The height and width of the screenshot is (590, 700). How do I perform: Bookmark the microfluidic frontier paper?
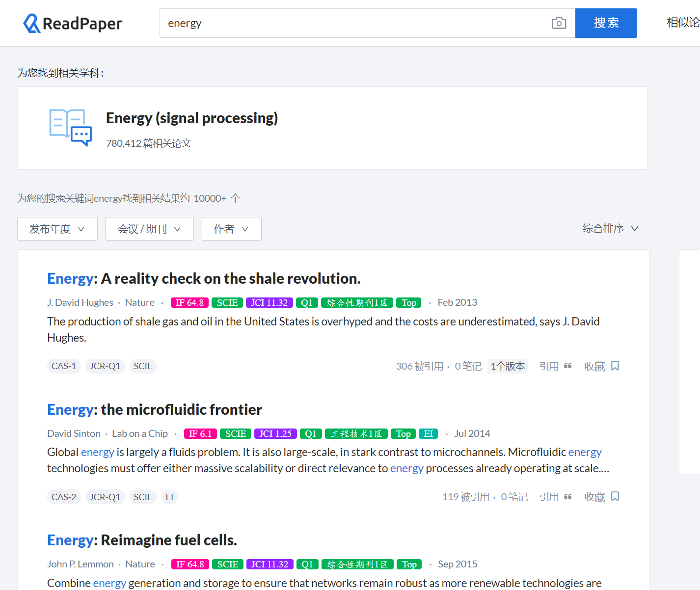click(602, 497)
